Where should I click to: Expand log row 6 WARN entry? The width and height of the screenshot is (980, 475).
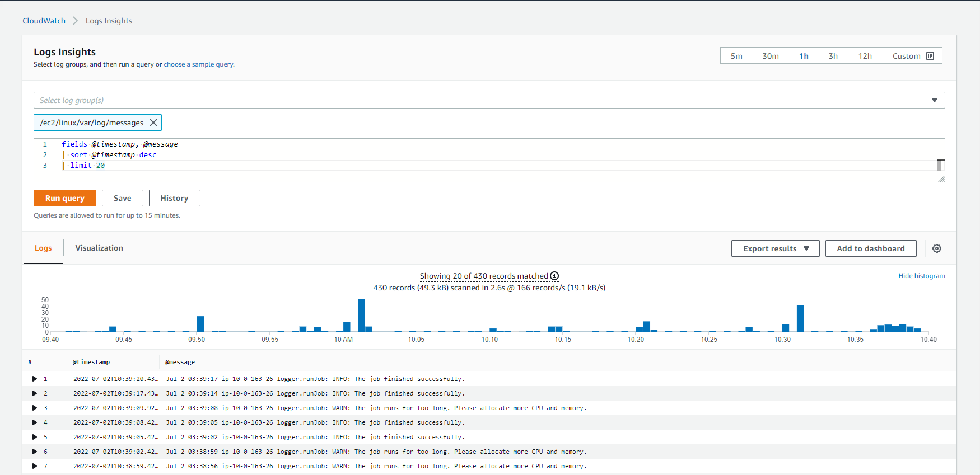click(x=35, y=452)
